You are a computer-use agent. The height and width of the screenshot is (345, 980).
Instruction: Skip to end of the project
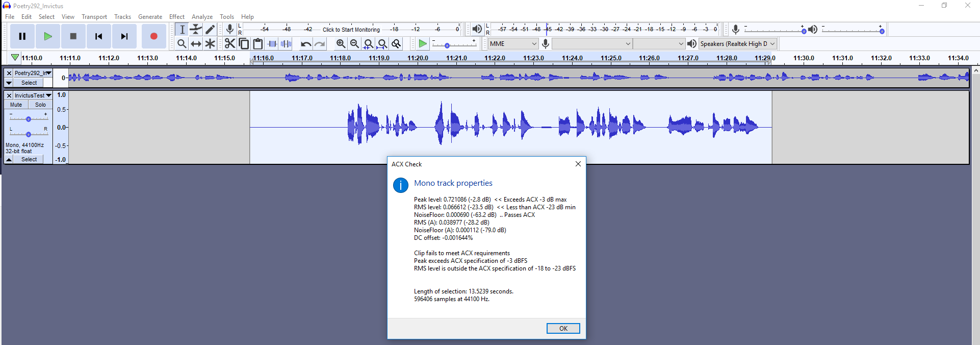coord(124,36)
